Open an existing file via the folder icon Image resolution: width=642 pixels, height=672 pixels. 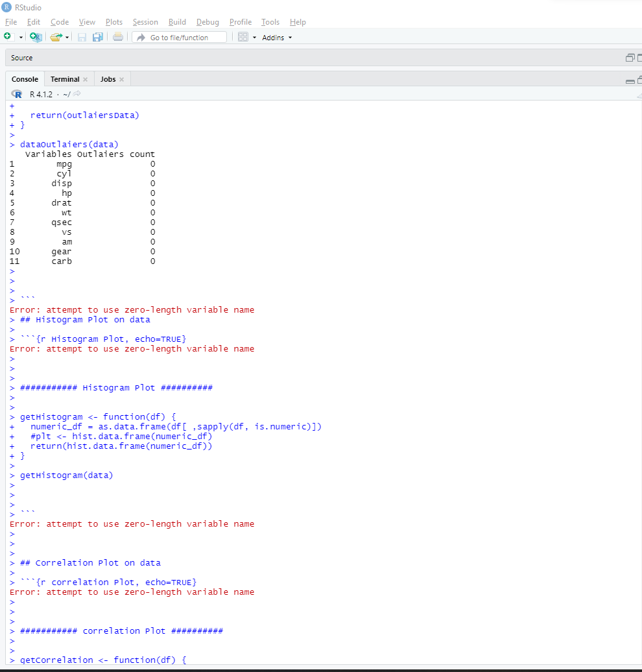pos(55,37)
